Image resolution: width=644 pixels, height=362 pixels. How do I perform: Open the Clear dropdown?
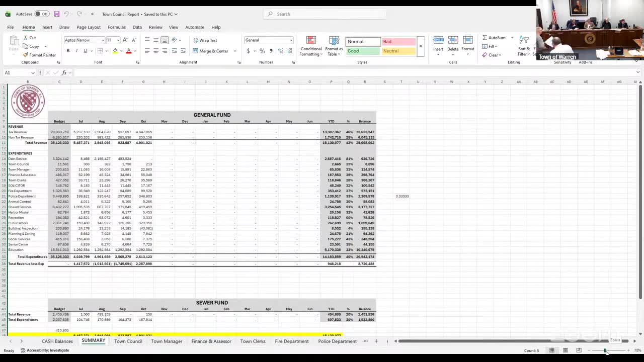coord(492,55)
